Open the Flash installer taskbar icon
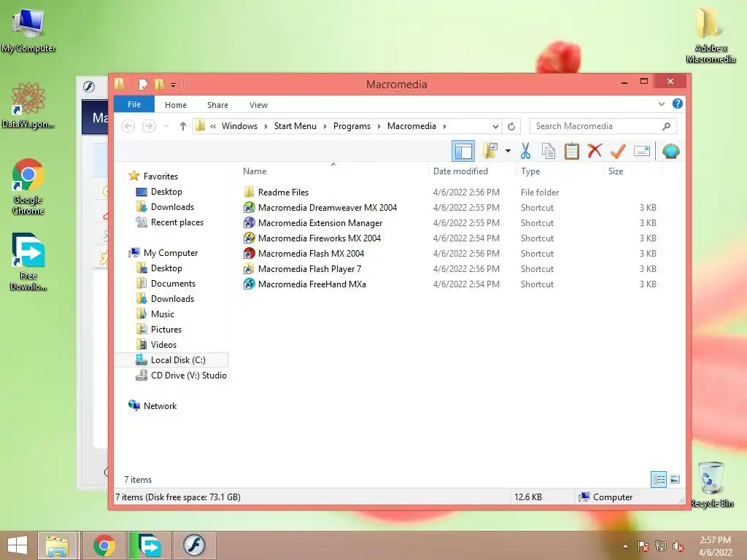 click(x=194, y=545)
